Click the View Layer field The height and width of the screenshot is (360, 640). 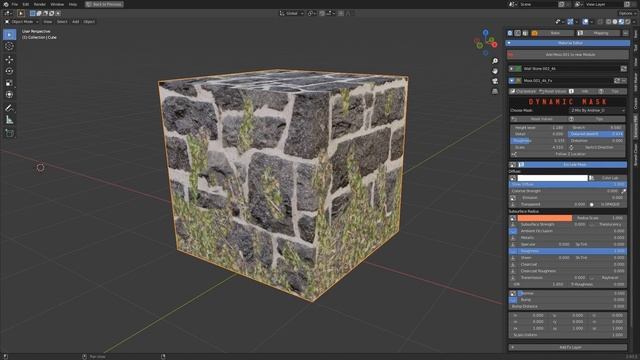click(x=604, y=4)
